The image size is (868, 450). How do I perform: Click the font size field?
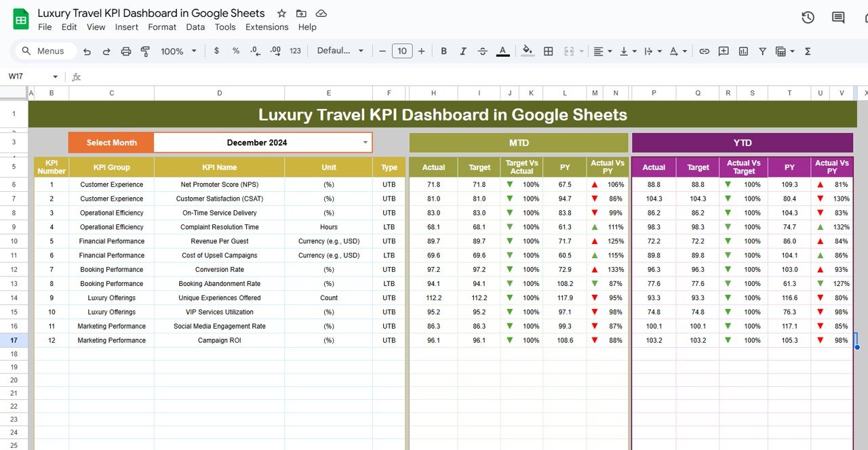(402, 51)
